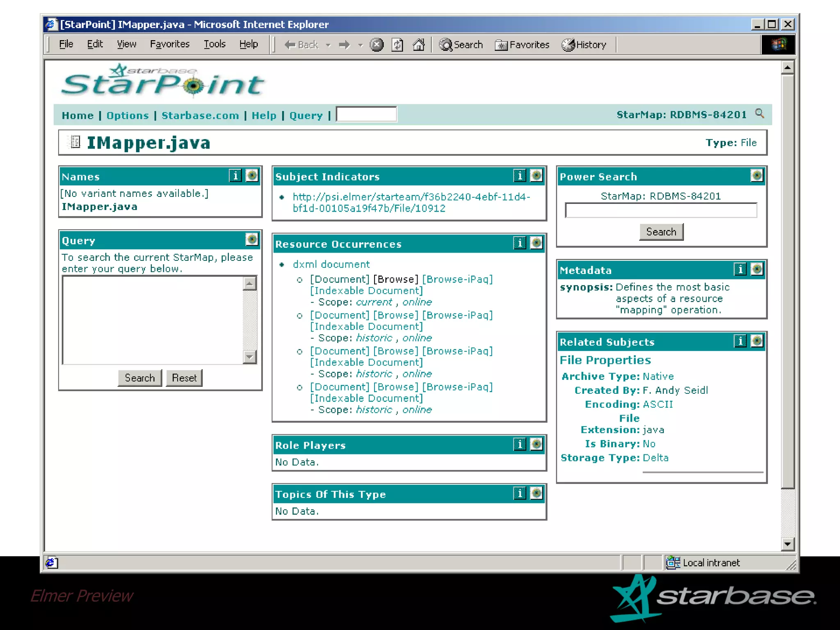Open the Tools menu

[x=215, y=44]
